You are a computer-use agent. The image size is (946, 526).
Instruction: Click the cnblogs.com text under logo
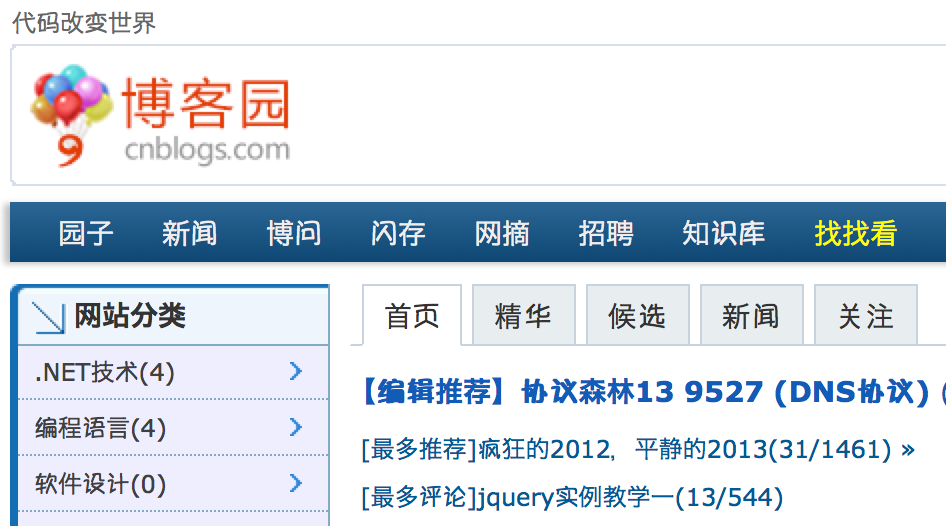[x=207, y=150]
